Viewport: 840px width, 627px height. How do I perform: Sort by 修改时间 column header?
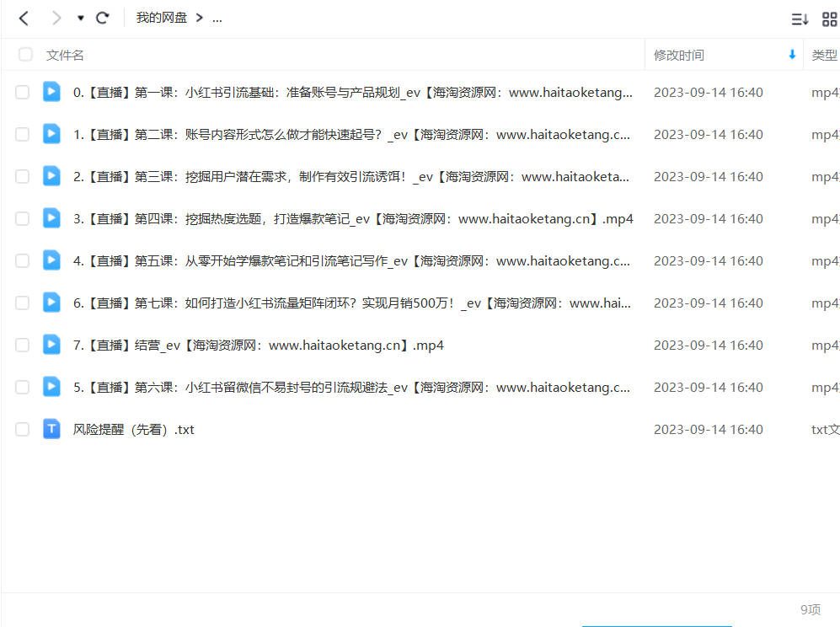679,55
